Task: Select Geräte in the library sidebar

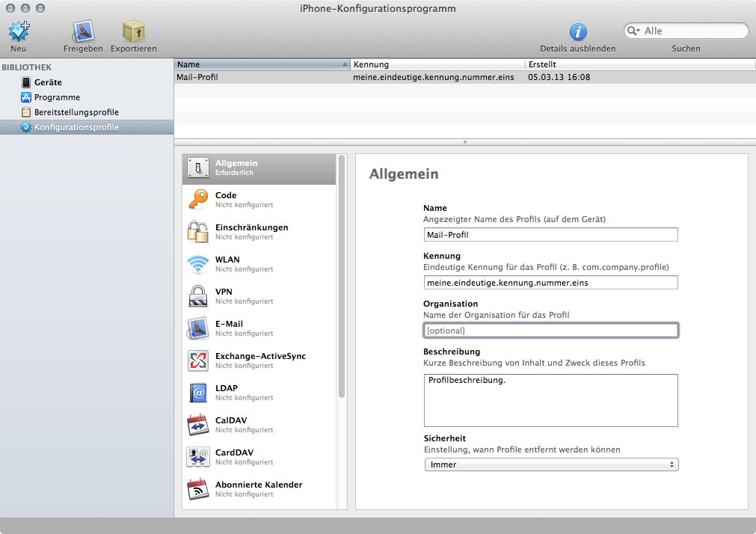Action: coord(87,82)
